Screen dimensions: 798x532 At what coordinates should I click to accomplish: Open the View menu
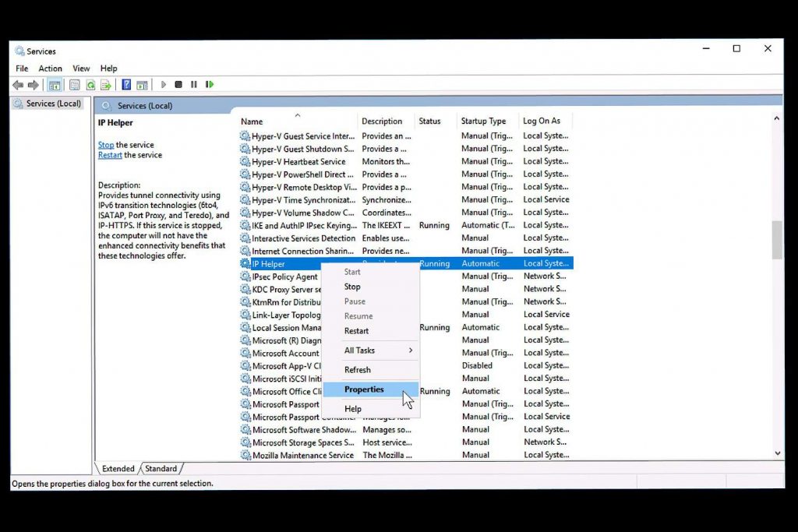click(x=81, y=69)
